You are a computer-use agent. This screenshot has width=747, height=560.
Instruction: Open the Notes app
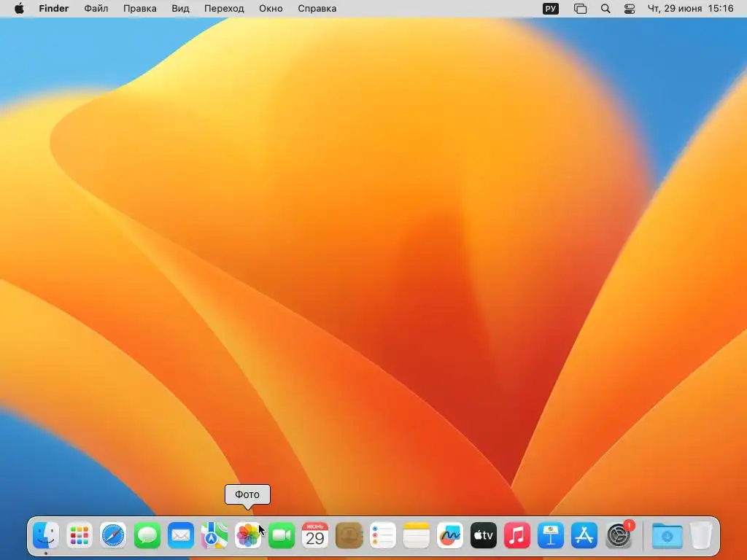click(417, 536)
